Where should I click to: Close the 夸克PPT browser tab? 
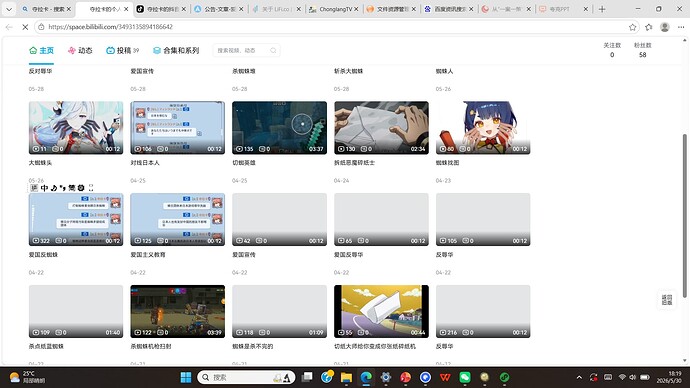[x=586, y=9]
